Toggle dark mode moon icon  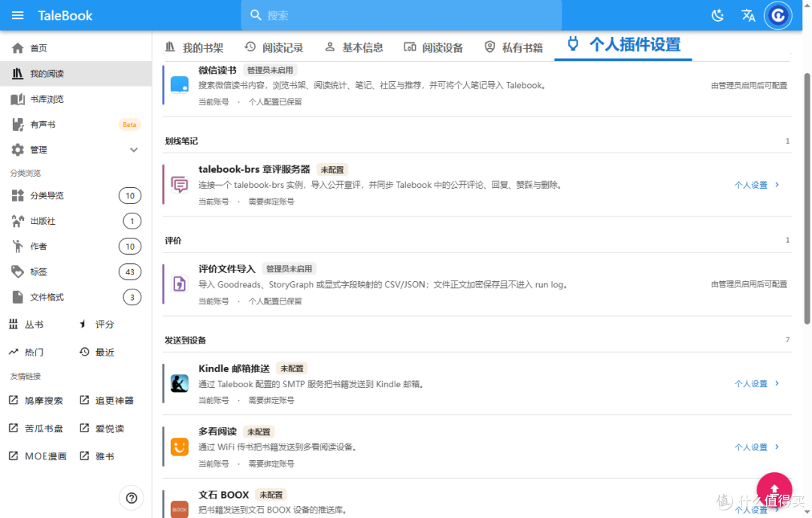718,15
